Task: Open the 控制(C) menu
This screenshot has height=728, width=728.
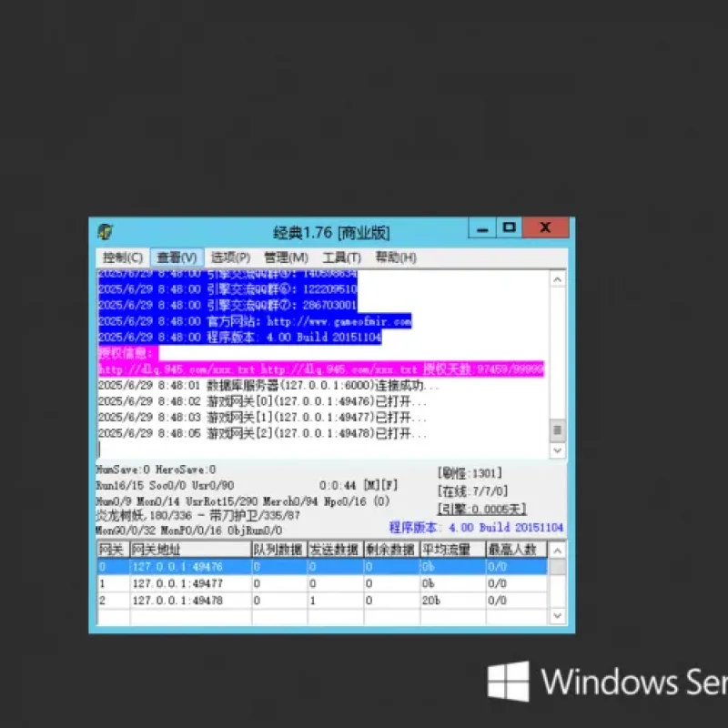Action: pyautogui.click(x=123, y=258)
